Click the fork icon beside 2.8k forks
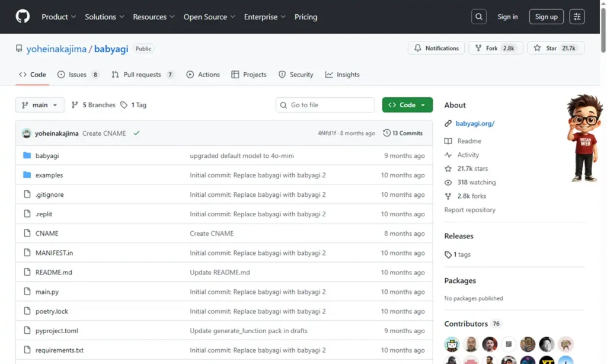Viewport: 607px width, 364px height. [x=448, y=196]
